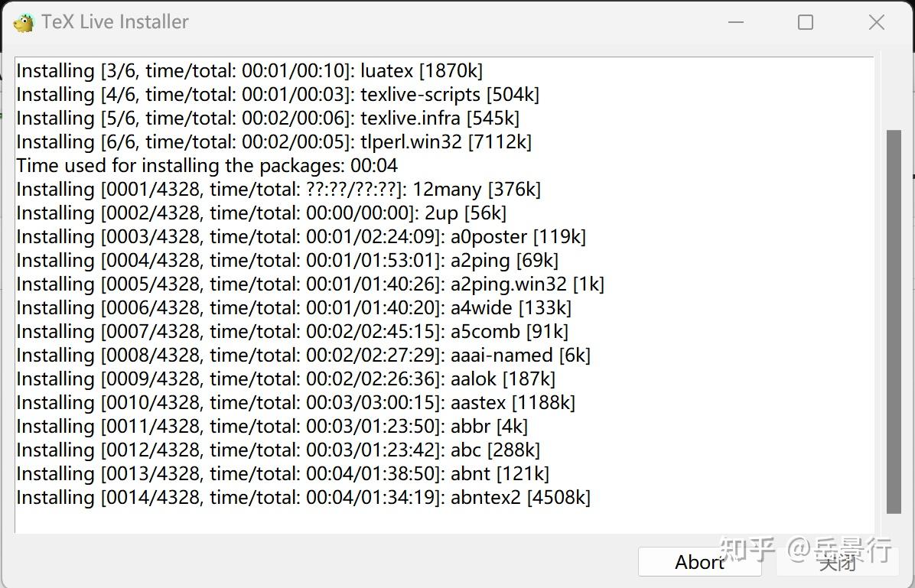Select the texlive-scripts [504k] log line
The height and width of the screenshot is (588, 915).
[277, 95]
